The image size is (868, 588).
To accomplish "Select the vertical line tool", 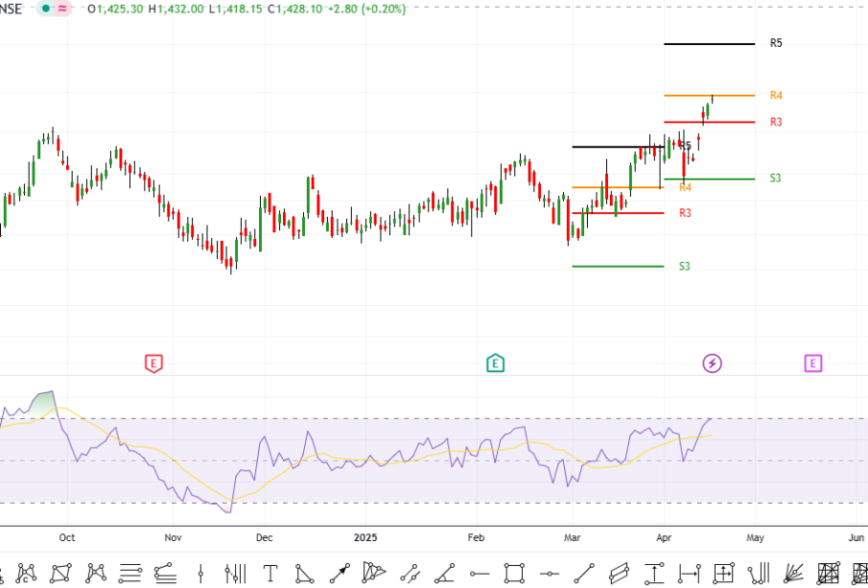I will coord(200,573).
